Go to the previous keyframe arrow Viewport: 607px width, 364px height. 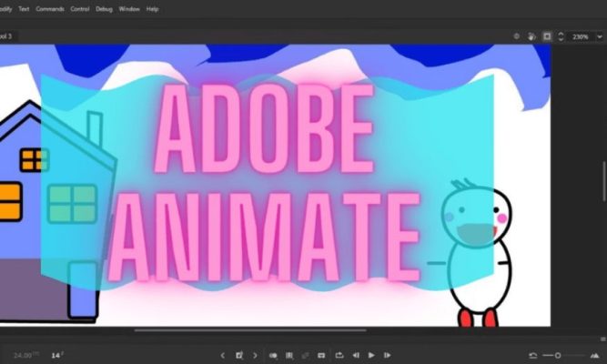[224, 355]
